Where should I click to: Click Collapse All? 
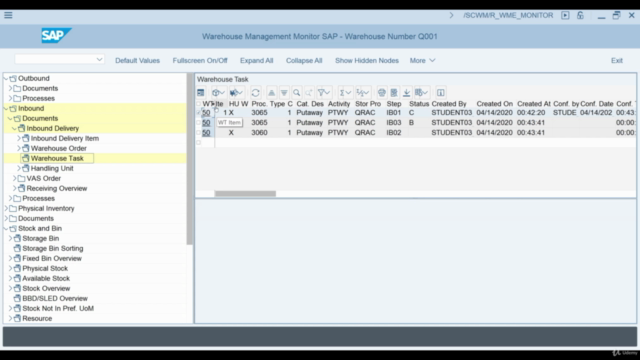tap(304, 60)
